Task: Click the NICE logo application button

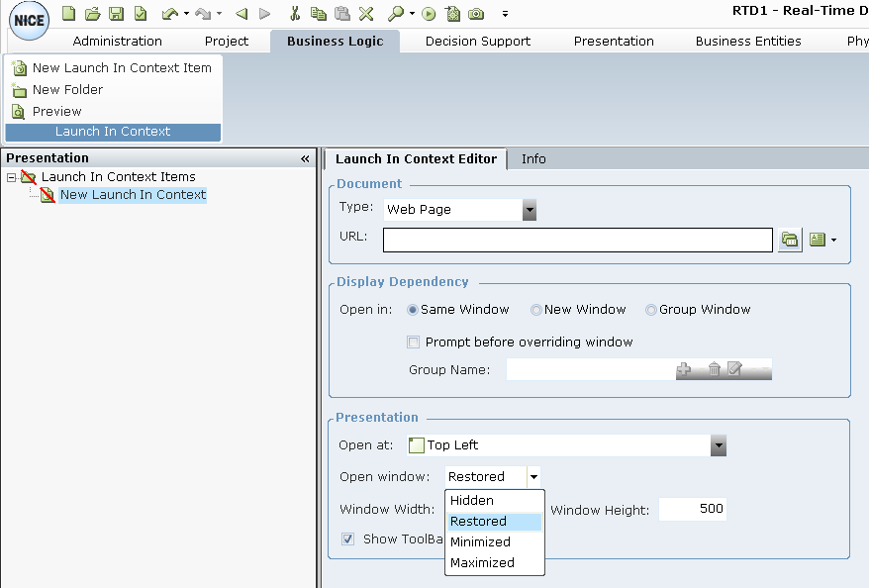Action: (x=29, y=22)
